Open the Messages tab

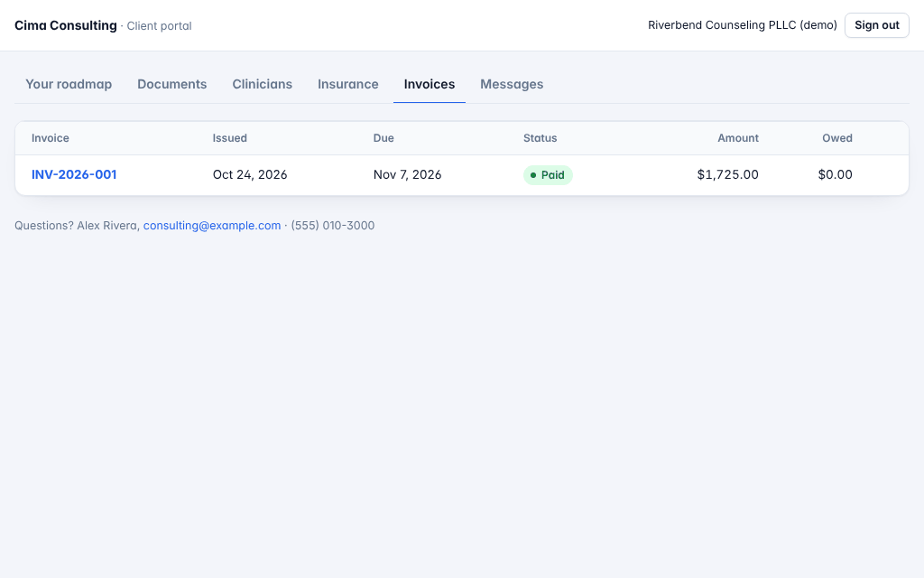pos(512,84)
